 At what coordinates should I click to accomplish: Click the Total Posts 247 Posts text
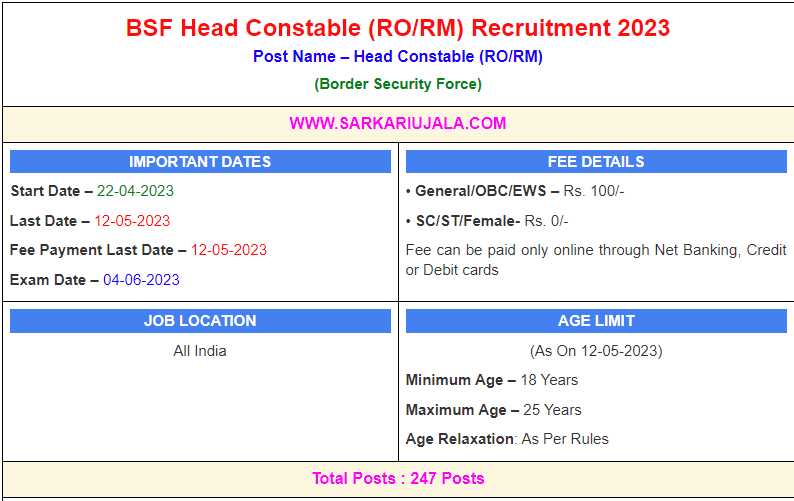point(397,478)
